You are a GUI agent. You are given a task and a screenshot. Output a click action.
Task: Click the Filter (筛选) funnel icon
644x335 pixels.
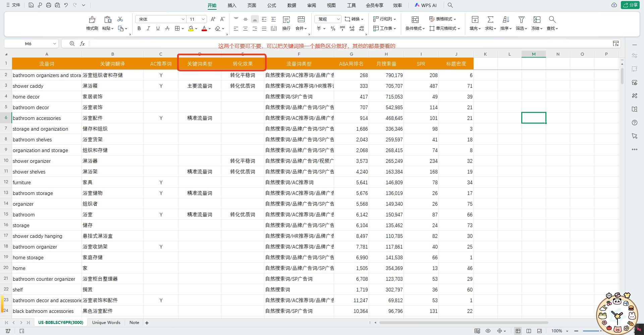coord(521,19)
